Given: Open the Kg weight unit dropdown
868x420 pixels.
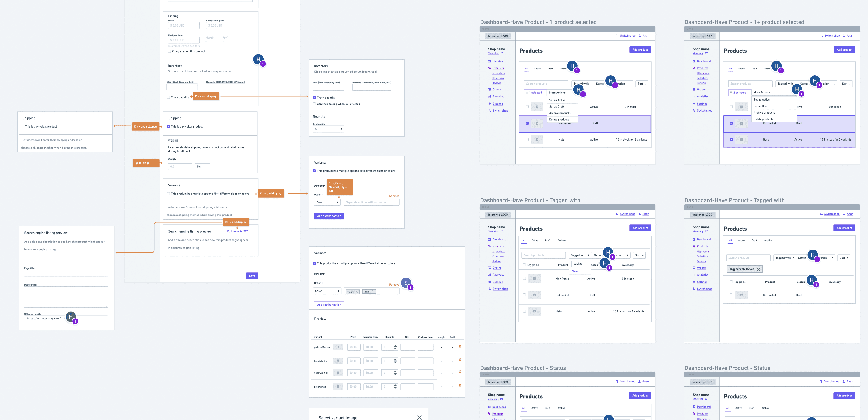Looking at the screenshot, I should (202, 167).
